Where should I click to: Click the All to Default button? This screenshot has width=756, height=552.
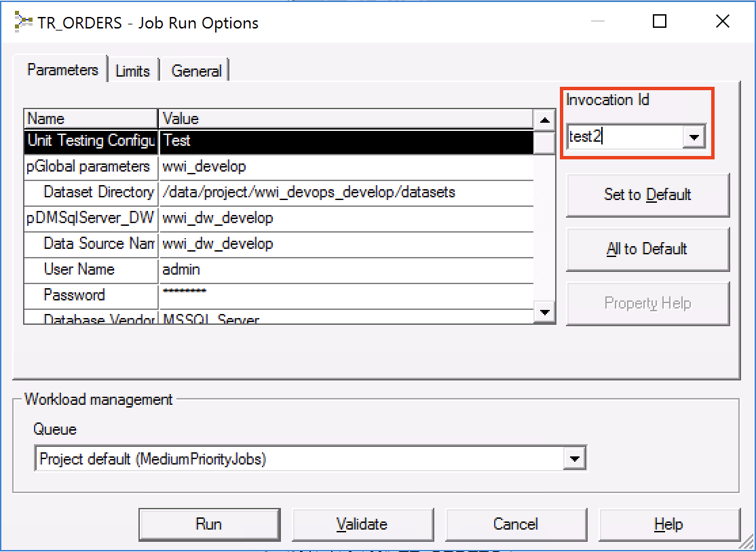point(647,249)
